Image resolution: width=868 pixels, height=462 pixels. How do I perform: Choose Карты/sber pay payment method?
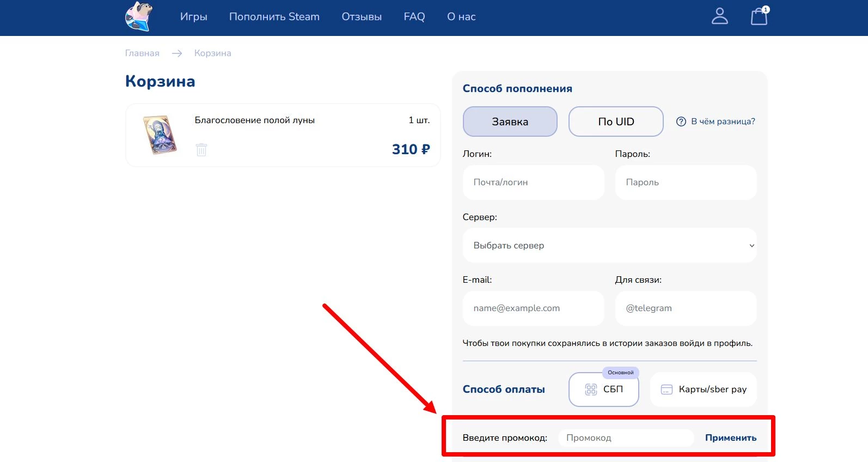coord(703,390)
